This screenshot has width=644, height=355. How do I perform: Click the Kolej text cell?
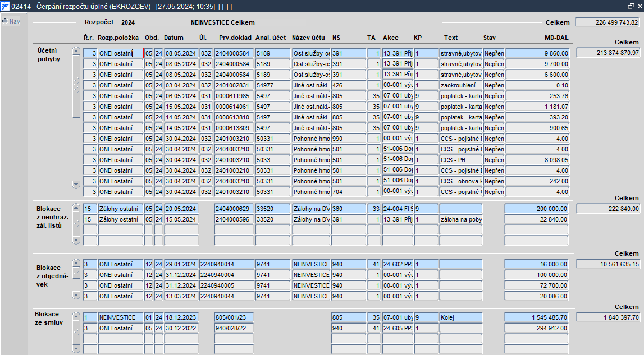(461, 317)
